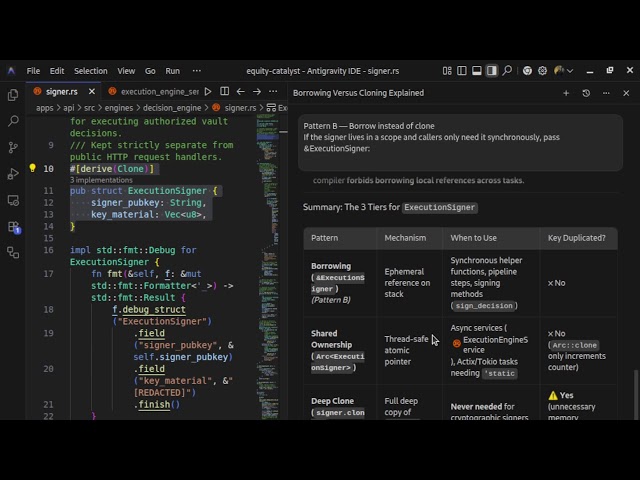This screenshot has width=640, height=480.
Task: Click the Customize Layout icon in the title bar
Action: coord(447,71)
